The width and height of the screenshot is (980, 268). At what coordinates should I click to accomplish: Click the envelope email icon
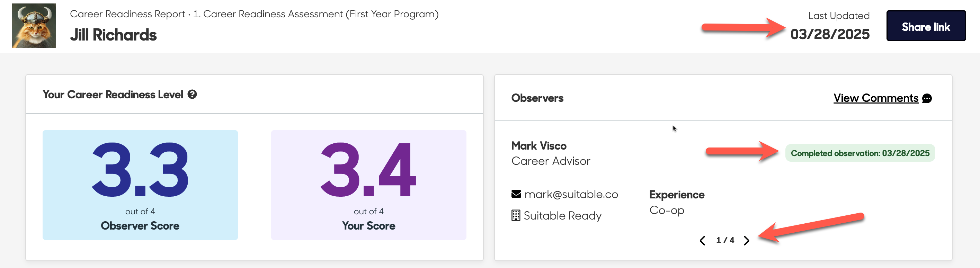coord(516,194)
